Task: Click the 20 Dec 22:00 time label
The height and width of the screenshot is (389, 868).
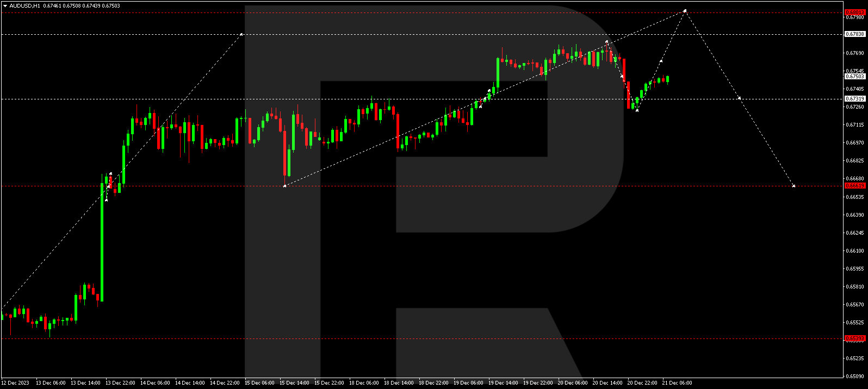Action: click(x=642, y=383)
